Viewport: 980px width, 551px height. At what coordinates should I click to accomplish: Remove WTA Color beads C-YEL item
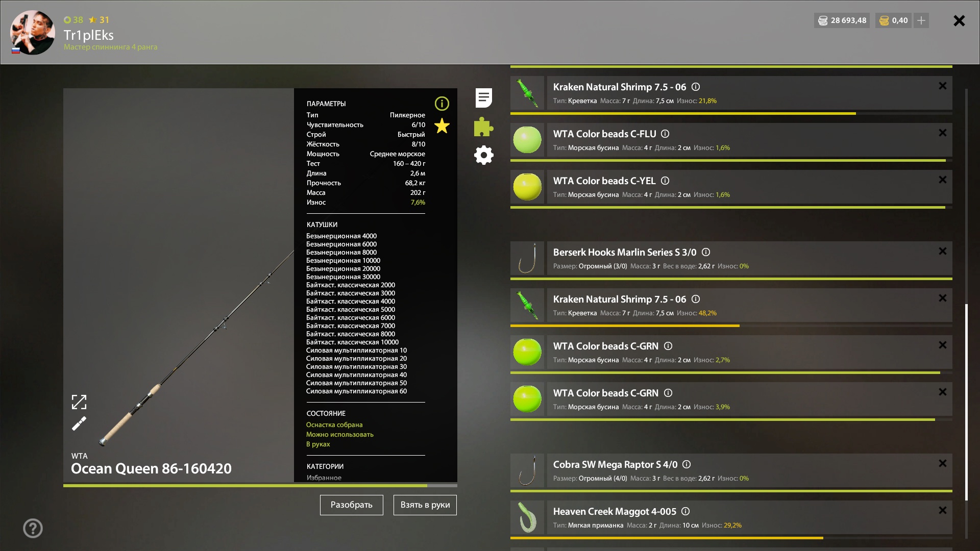[x=942, y=180]
